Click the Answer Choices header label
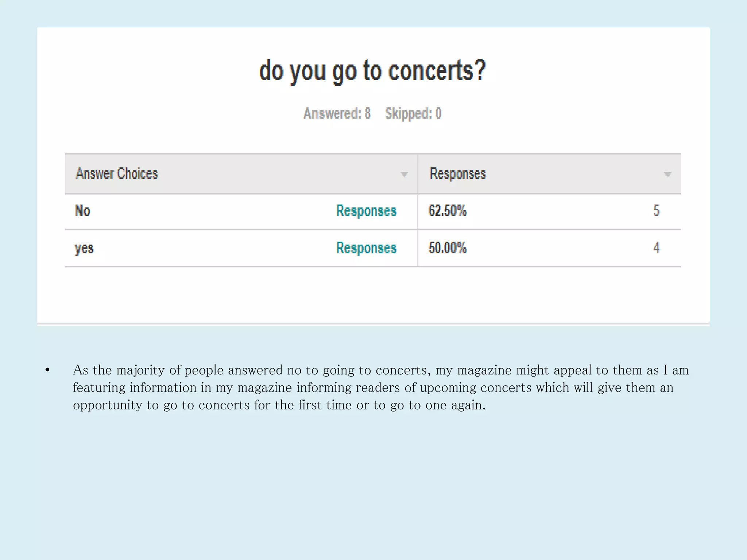The height and width of the screenshot is (560, 747). [117, 174]
